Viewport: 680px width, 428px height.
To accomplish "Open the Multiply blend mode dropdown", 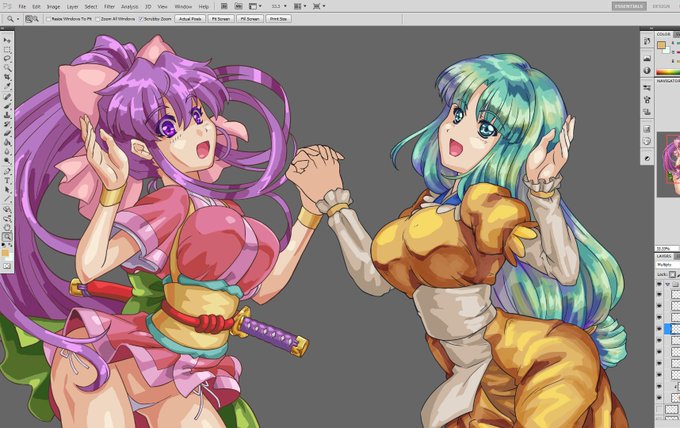I will [x=667, y=265].
